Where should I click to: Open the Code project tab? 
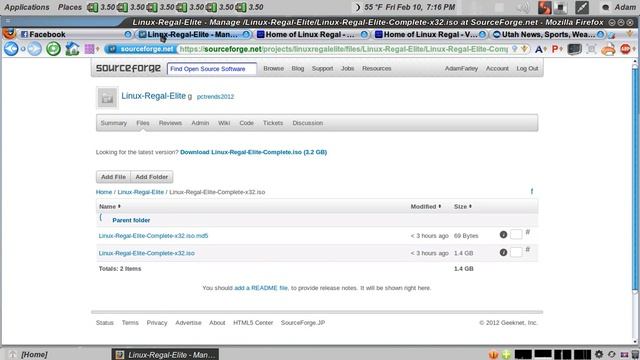coord(247,123)
